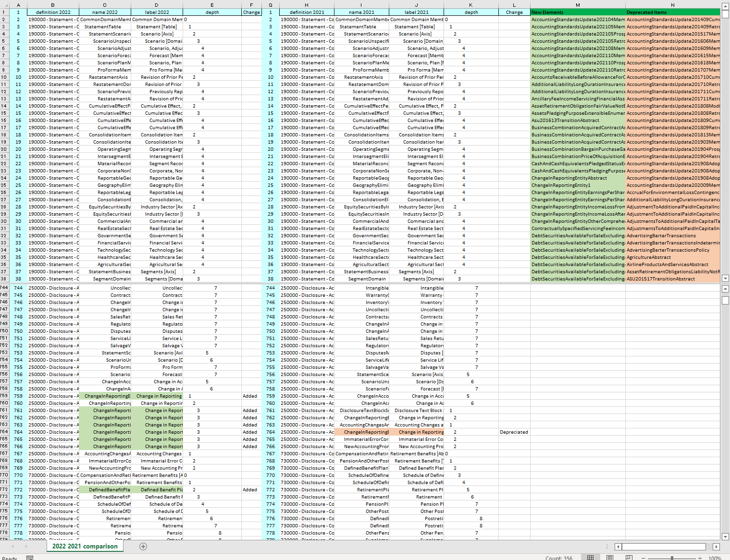Viewport: 730px width, 560px height.
Task: Switch to Page Layout view
Action: 609,558
